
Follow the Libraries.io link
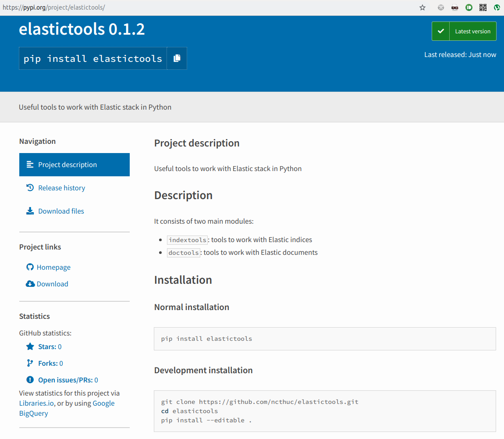point(36,403)
